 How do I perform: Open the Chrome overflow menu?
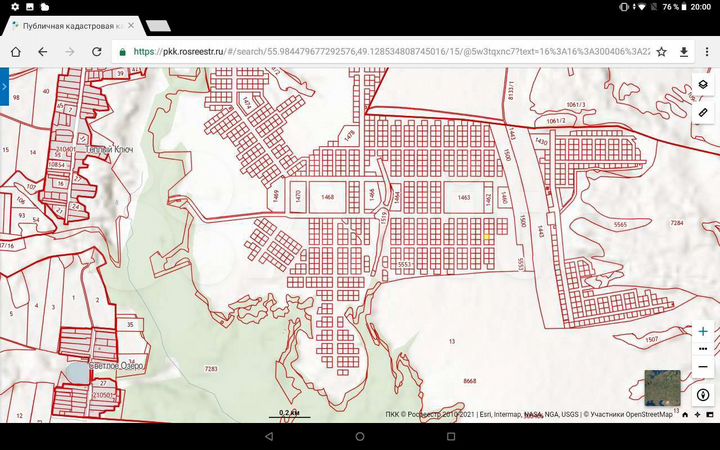(x=707, y=51)
